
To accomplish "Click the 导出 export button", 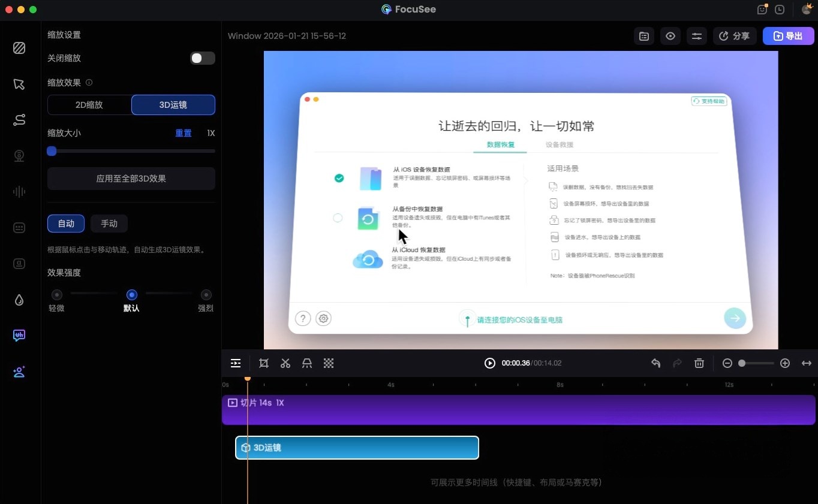I will pyautogui.click(x=788, y=36).
